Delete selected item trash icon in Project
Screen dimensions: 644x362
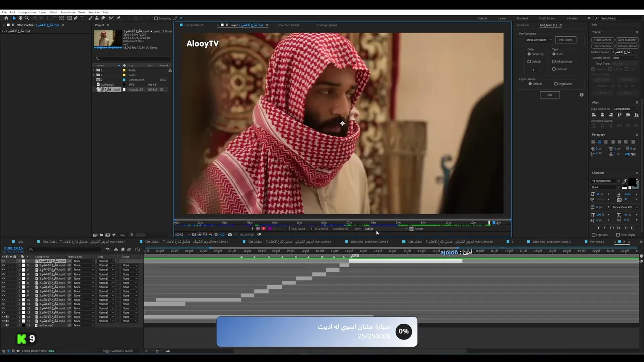click(x=132, y=235)
